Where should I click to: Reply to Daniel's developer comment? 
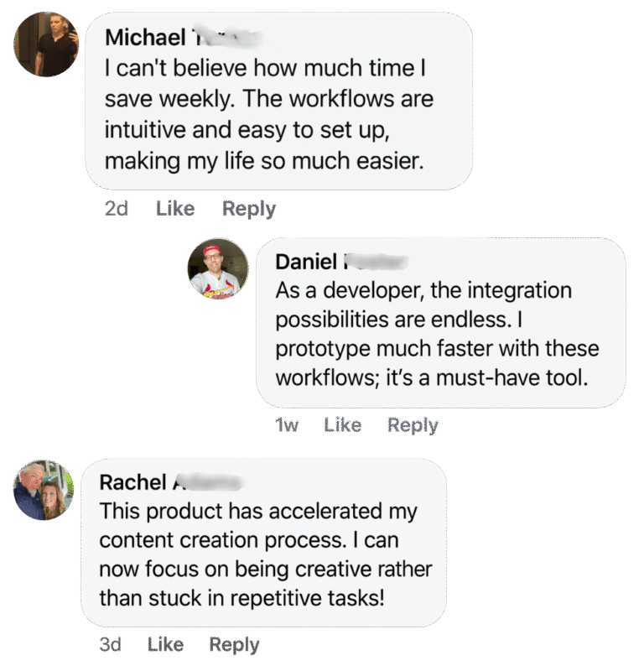tap(413, 425)
